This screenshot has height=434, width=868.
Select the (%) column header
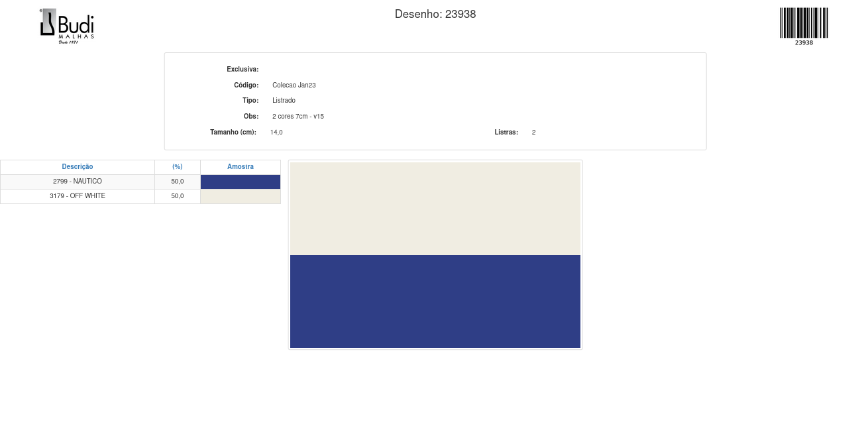tap(178, 167)
